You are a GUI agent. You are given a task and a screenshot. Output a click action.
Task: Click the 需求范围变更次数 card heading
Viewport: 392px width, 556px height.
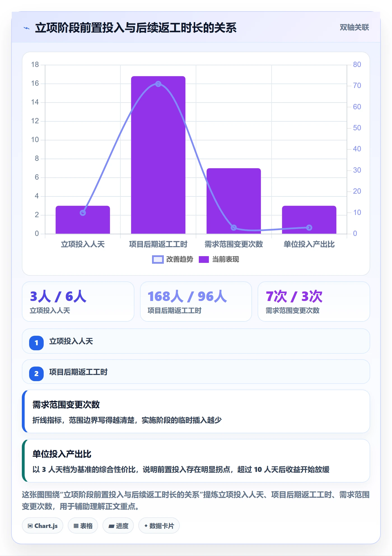[x=66, y=405]
